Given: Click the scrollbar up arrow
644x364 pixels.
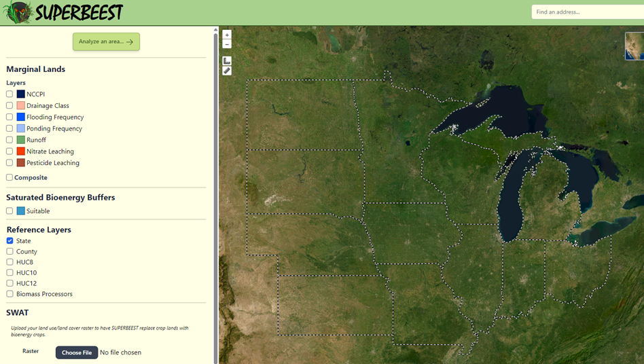Looking at the screenshot, I should click(215, 30).
